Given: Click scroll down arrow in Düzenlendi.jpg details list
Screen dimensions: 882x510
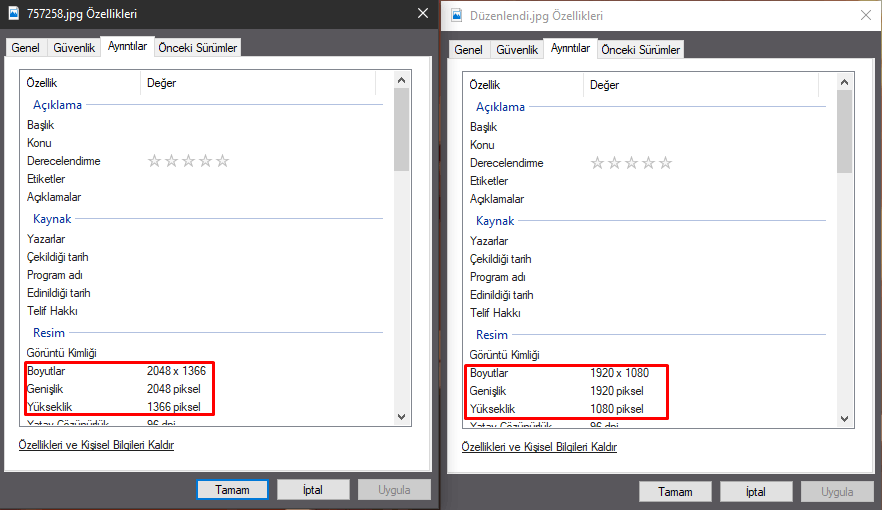Looking at the screenshot, I should click(x=844, y=419).
